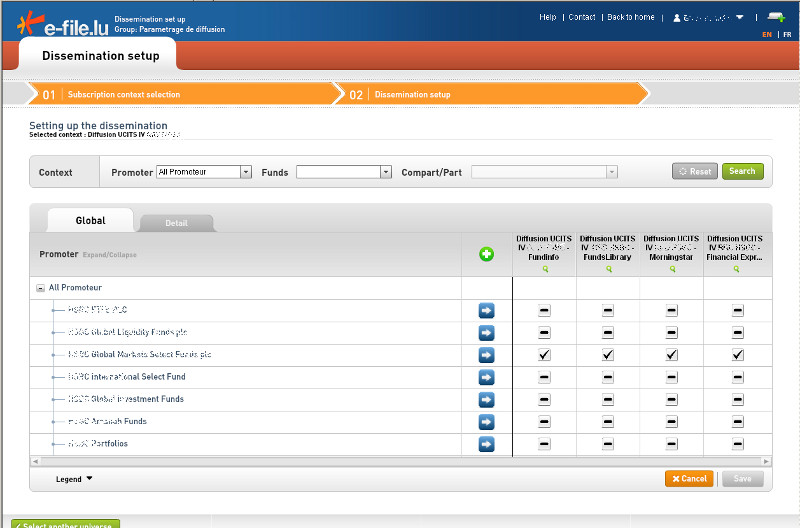The height and width of the screenshot is (528, 800).
Task: Click the horizontal scrollbar below the table
Action: pos(400,461)
